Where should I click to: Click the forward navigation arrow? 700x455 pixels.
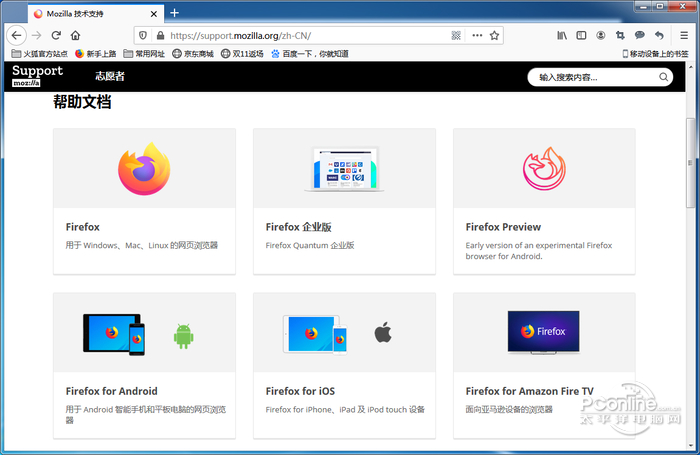click(37, 35)
